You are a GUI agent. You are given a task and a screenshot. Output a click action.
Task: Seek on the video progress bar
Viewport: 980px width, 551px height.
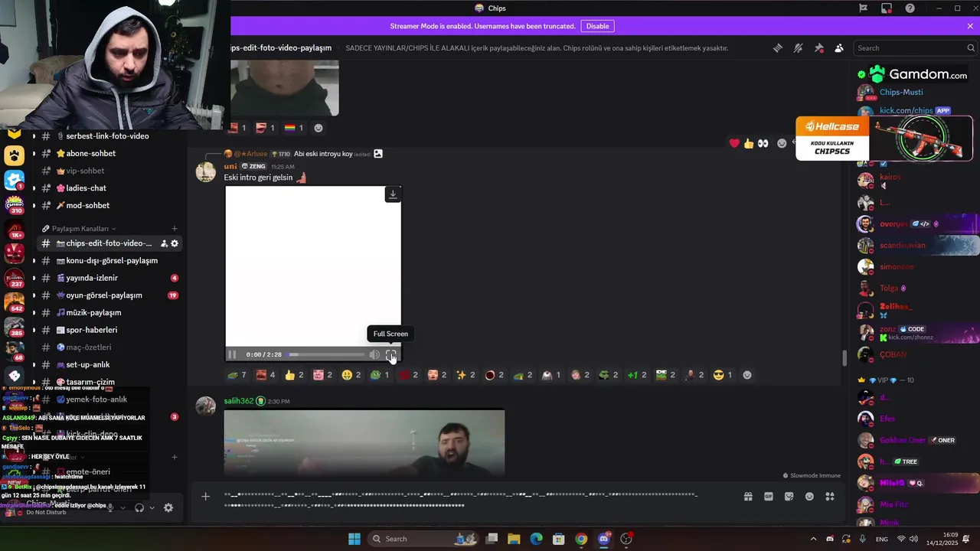326,354
